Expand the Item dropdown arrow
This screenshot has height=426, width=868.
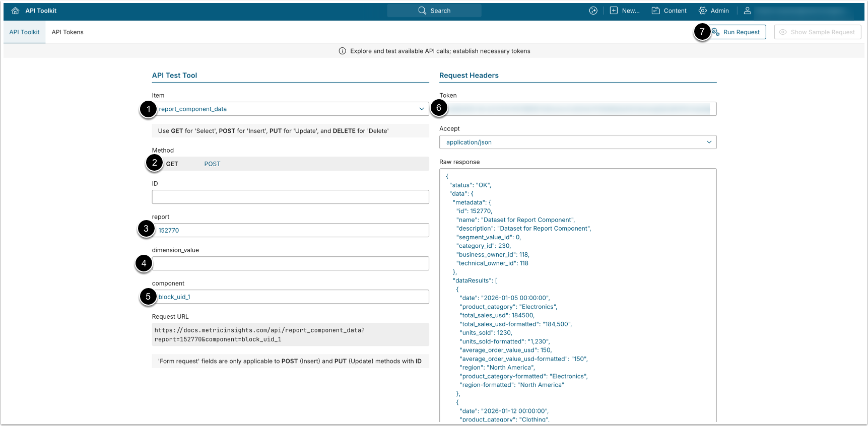pos(422,109)
